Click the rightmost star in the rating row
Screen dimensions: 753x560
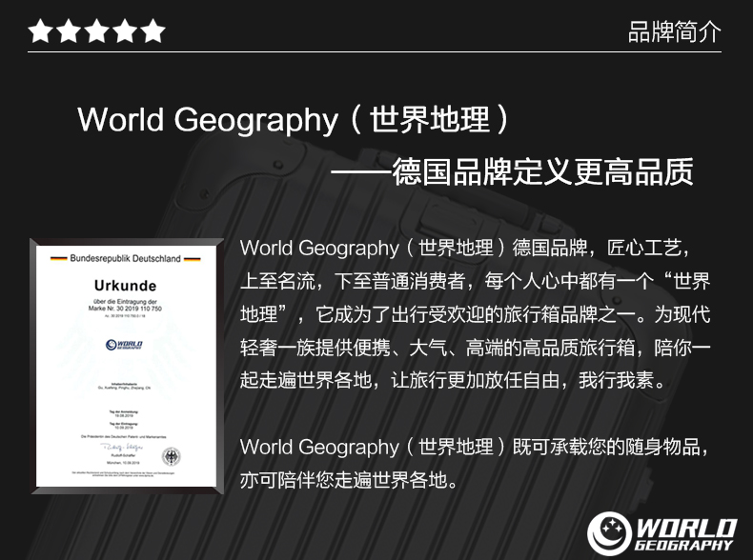pyautogui.click(x=153, y=31)
